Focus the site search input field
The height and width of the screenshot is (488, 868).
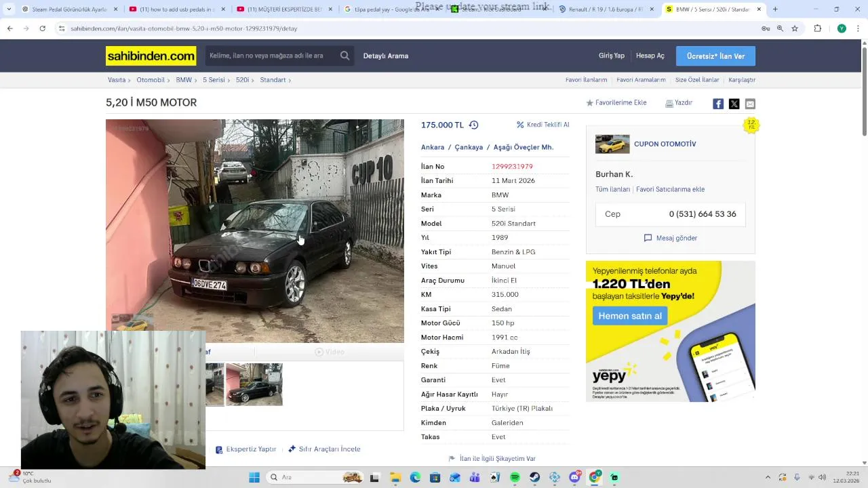(271, 56)
